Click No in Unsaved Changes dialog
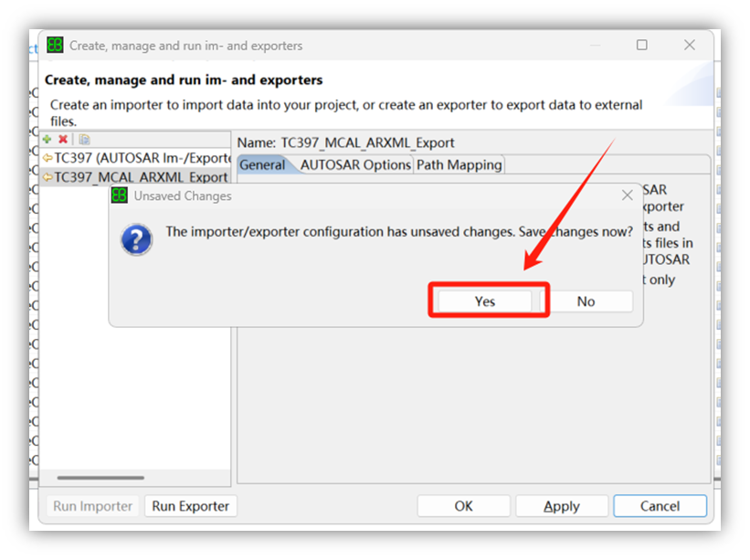Viewport: 750px width, 560px height. click(586, 301)
